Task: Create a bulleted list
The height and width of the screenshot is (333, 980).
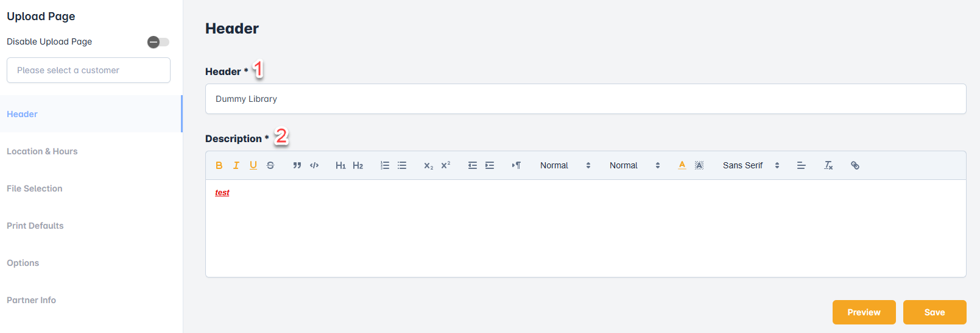Action: coord(402,165)
